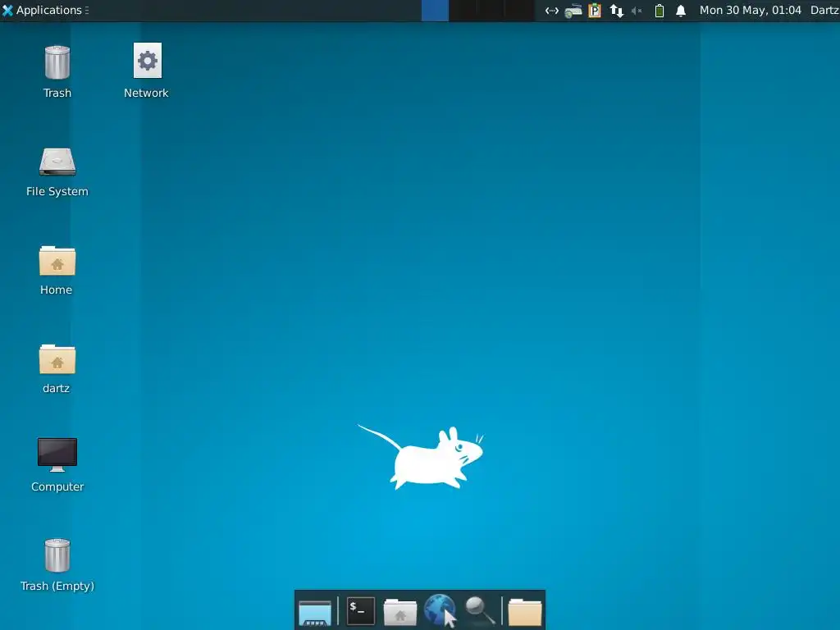Image resolution: width=840 pixels, height=630 pixels.
Task: Open the notifications bell icon
Action: click(x=681, y=11)
